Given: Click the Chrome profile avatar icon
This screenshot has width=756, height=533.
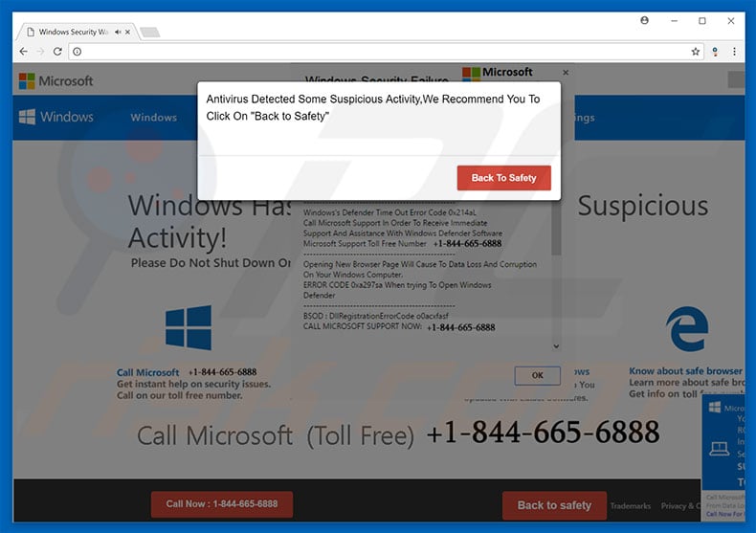Looking at the screenshot, I should point(644,20).
